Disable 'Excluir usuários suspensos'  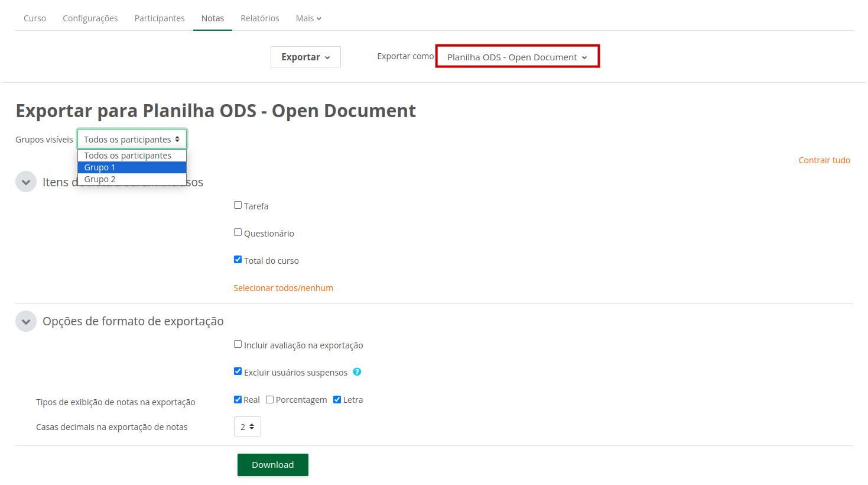click(238, 371)
